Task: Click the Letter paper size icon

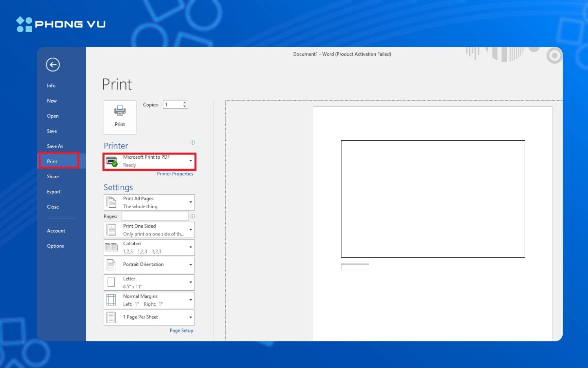Action: click(x=111, y=282)
